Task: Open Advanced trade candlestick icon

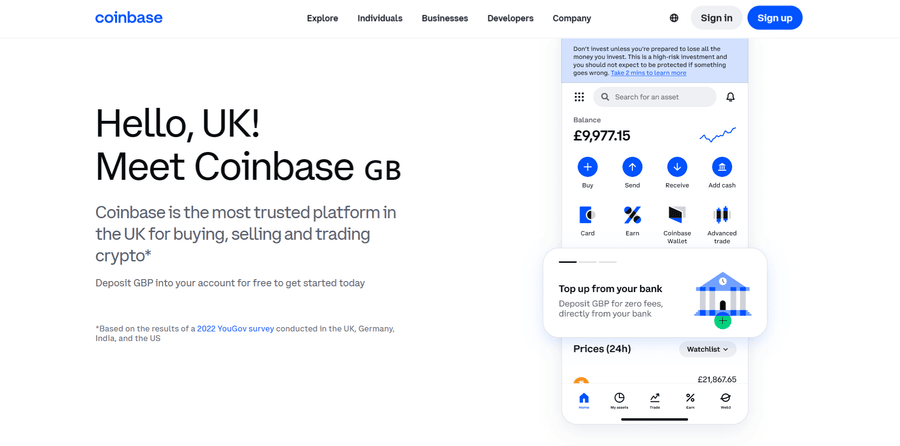Action: pyautogui.click(x=721, y=215)
